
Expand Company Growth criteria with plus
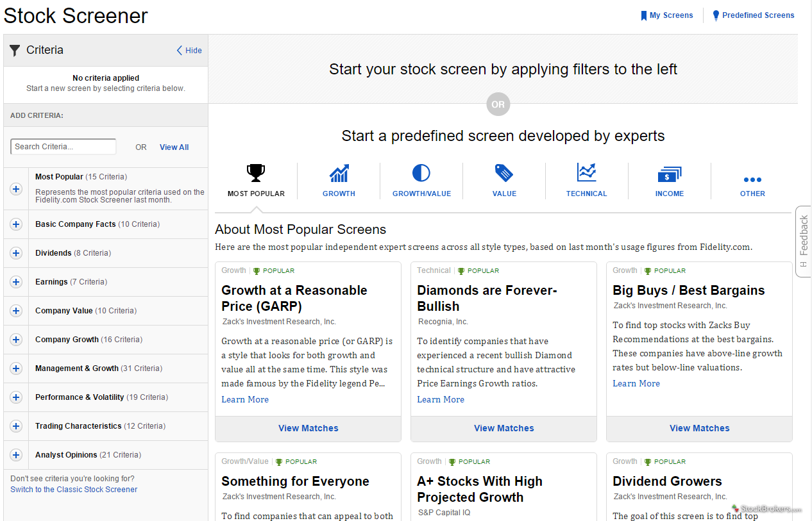16,340
